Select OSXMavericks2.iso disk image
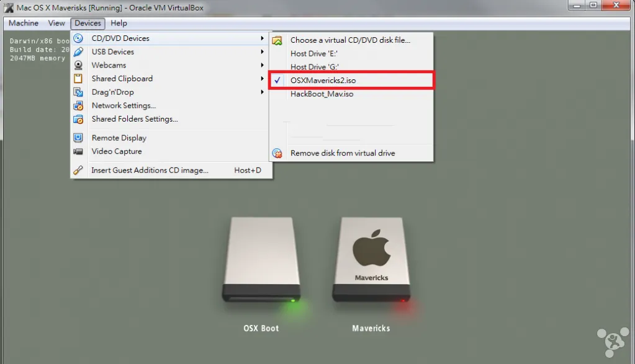The width and height of the screenshot is (635, 364). click(351, 80)
